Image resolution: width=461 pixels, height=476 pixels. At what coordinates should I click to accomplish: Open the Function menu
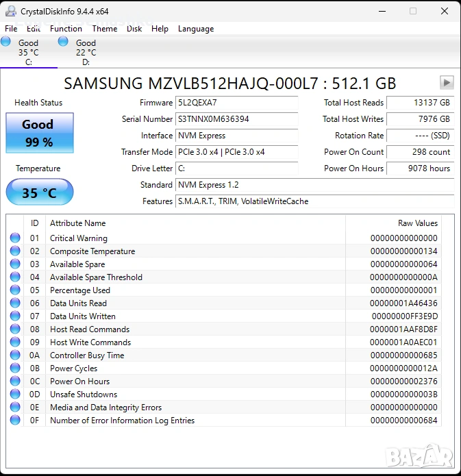coord(66,29)
